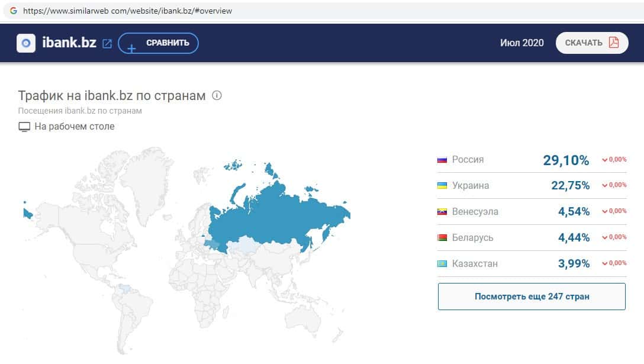Click the На рабочем столе label

(75, 127)
